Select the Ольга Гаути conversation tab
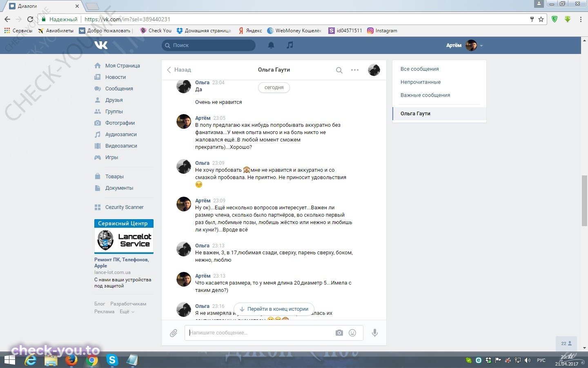 point(439,114)
